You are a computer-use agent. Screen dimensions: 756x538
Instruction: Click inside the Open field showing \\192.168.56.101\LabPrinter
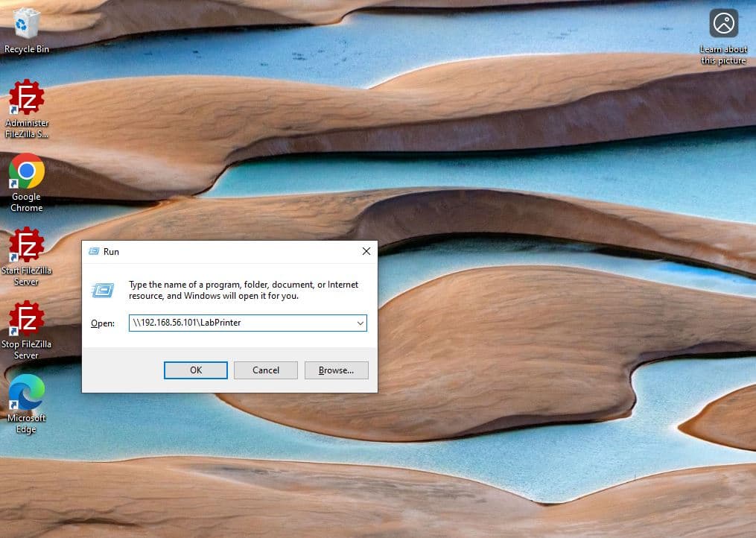click(238, 323)
